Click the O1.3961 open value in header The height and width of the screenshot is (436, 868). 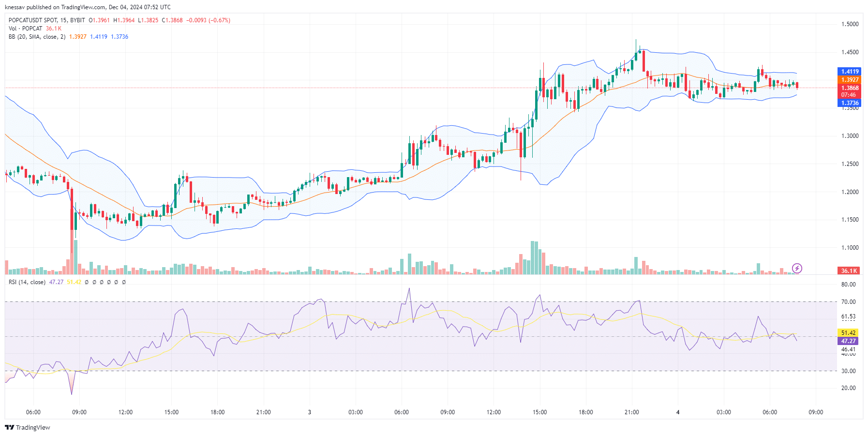99,20
